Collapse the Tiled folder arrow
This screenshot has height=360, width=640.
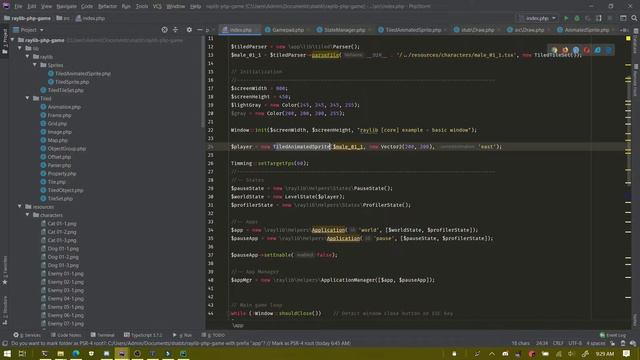(28, 98)
